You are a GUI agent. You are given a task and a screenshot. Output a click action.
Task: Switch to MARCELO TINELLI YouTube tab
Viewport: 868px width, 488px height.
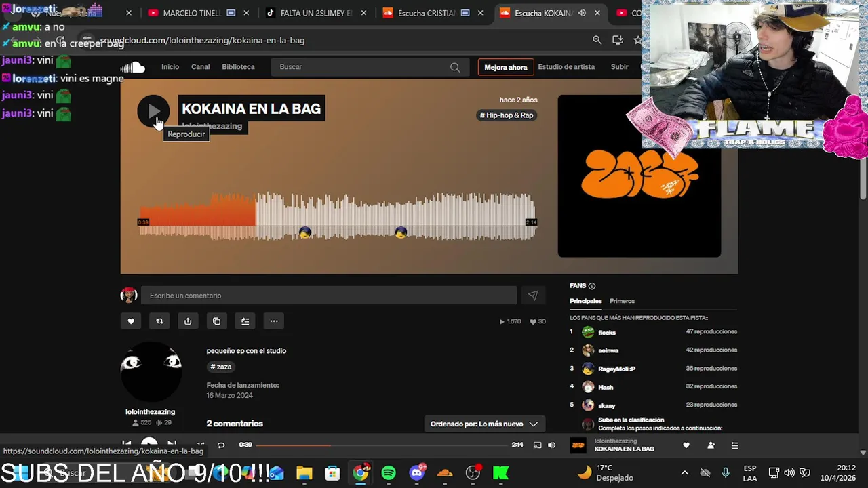tap(192, 13)
